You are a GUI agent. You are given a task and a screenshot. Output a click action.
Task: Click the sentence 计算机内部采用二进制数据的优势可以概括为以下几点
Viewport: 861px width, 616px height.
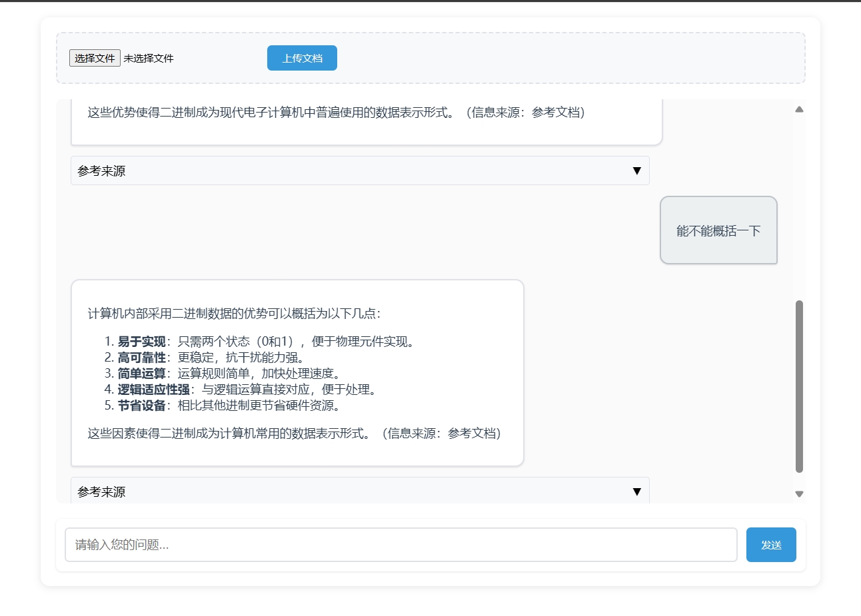(235, 314)
